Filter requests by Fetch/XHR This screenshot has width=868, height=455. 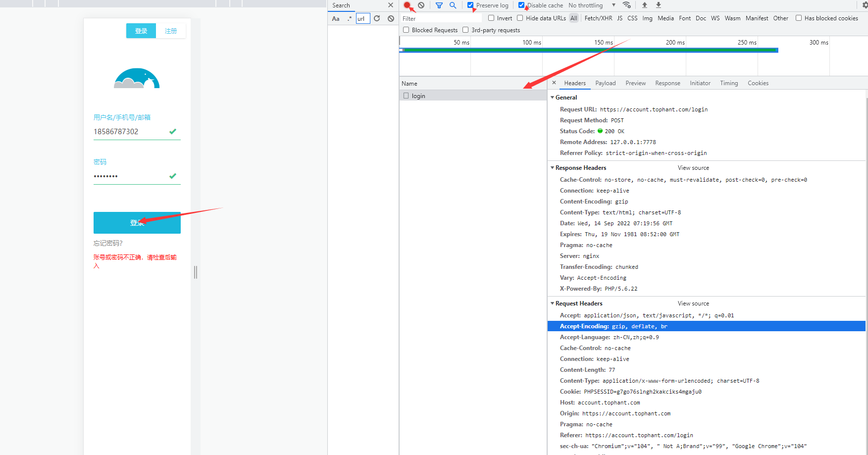pyautogui.click(x=598, y=18)
